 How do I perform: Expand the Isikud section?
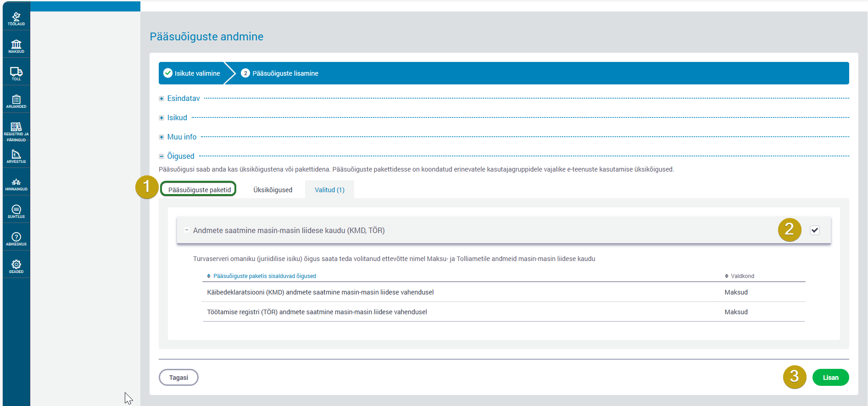[x=161, y=118]
